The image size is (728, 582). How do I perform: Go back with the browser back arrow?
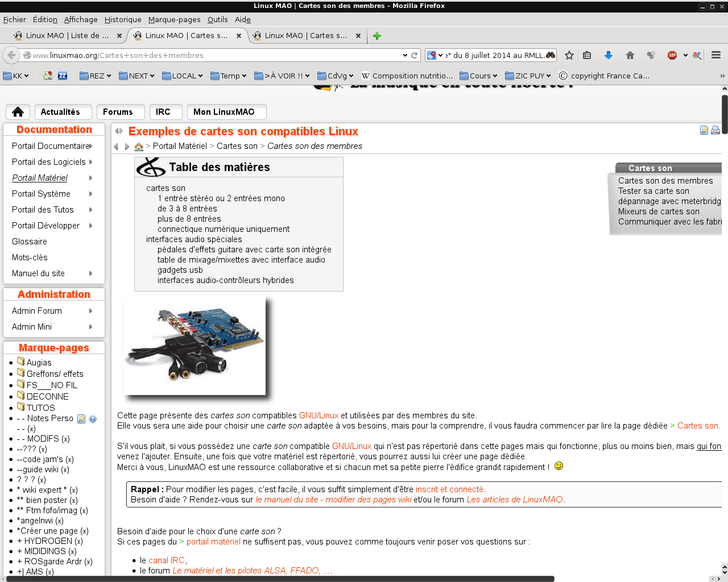pyautogui.click(x=11, y=55)
